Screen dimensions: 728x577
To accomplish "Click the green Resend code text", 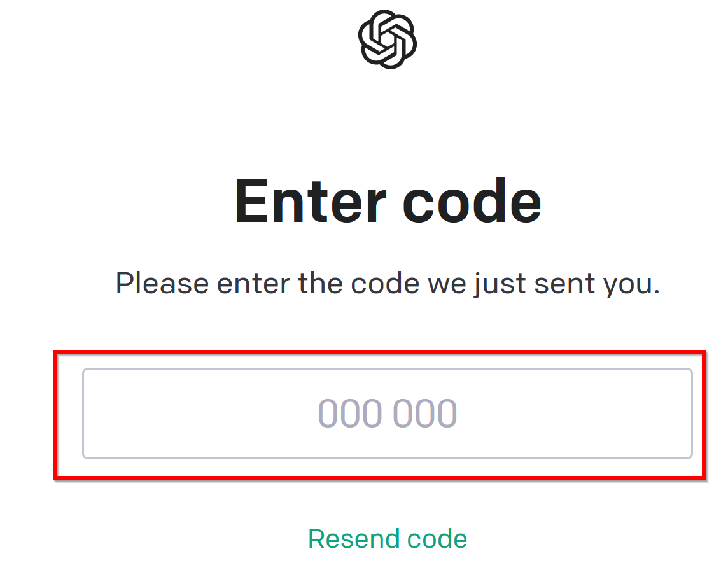I will pos(387,539).
